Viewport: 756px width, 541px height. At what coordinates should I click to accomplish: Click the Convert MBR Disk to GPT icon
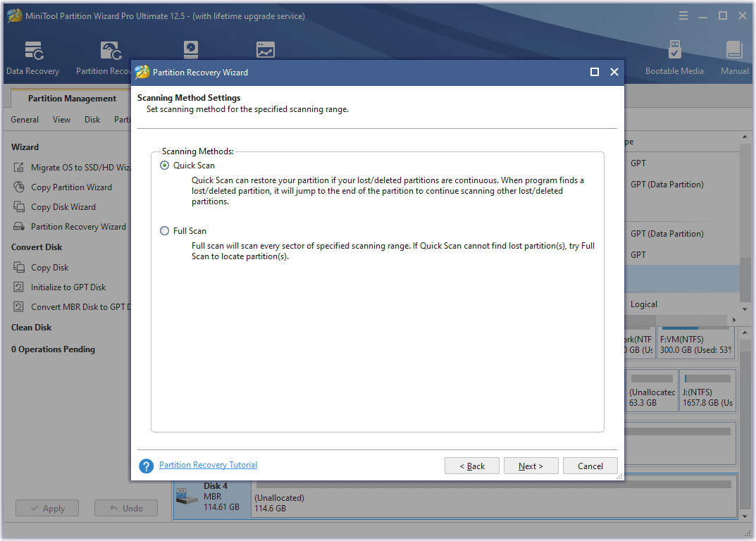tap(19, 306)
